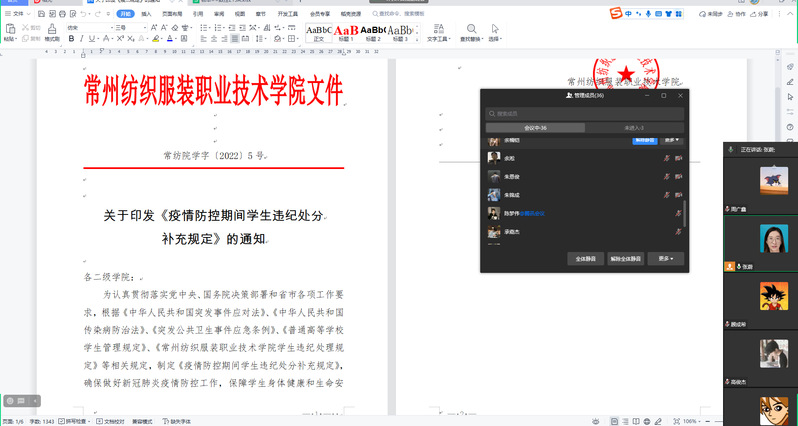Click the muted microphone icon beside 陈梦伟
The width and height of the screenshot is (798, 426).
click(x=678, y=213)
